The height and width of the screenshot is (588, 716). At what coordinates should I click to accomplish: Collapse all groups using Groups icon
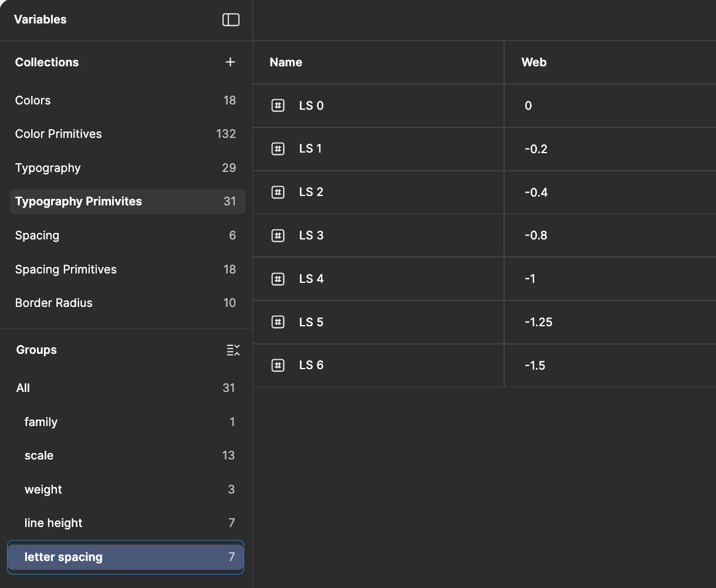tap(233, 350)
